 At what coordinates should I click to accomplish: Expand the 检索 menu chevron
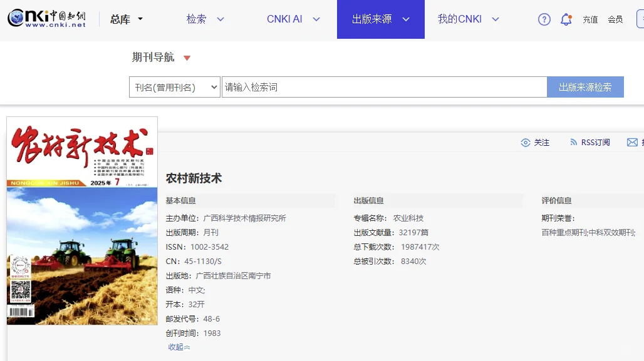pos(221,19)
